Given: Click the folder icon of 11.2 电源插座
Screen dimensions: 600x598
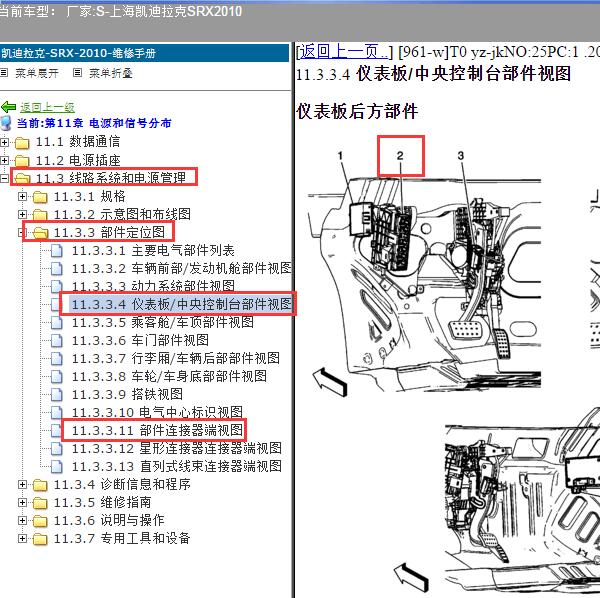Looking at the screenshot, I should pos(22,161).
